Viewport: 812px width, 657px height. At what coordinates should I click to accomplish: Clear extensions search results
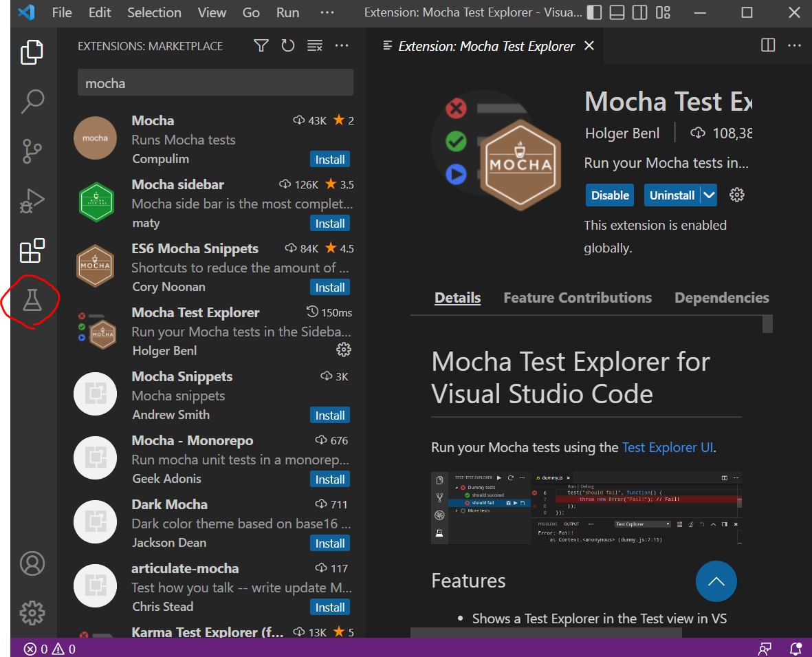(315, 46)
